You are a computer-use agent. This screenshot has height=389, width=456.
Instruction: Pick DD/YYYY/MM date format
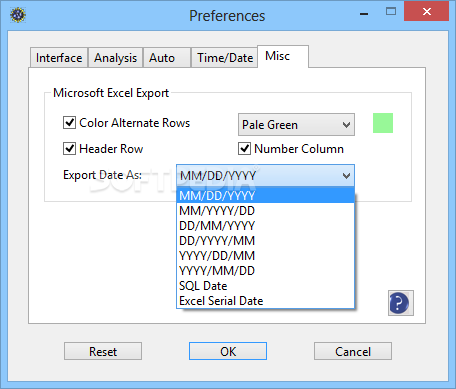tap(265, 241)
